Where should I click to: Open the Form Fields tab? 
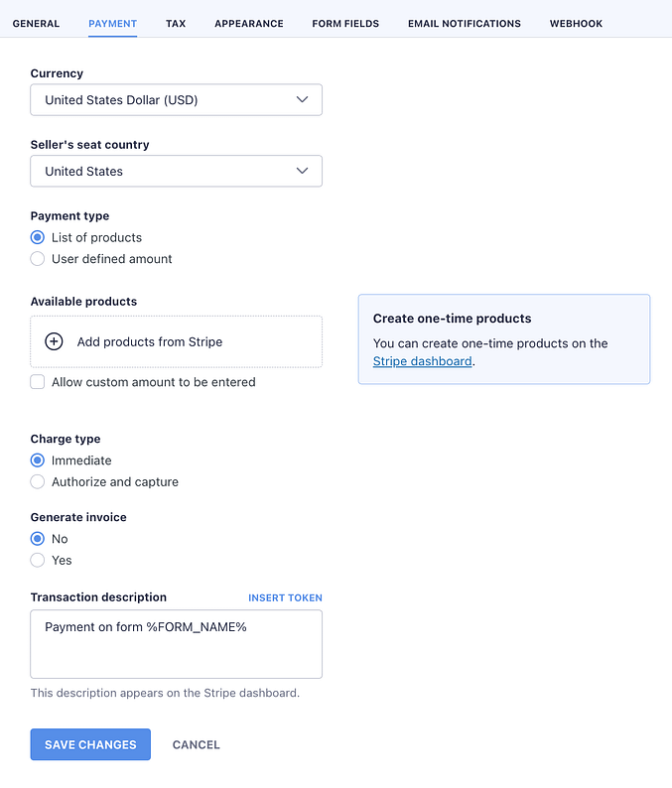click(x=345, y=24)
